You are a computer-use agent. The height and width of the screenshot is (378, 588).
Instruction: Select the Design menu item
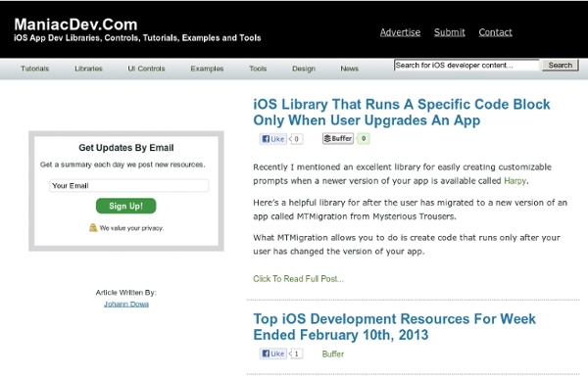pyautogui.click(x=304, y=69)
